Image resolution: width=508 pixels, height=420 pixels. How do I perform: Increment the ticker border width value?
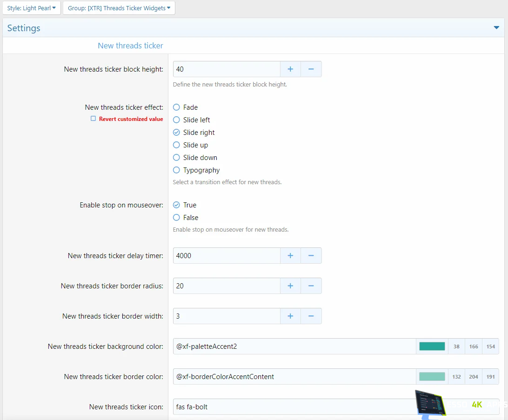290,316
